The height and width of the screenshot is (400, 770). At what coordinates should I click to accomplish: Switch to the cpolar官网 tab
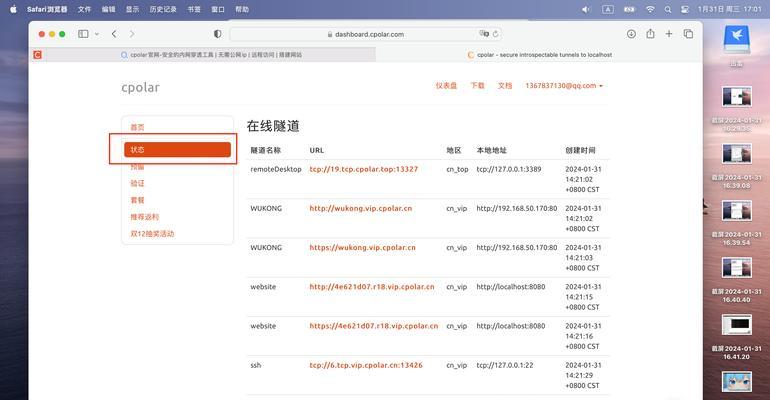(211, 55)
